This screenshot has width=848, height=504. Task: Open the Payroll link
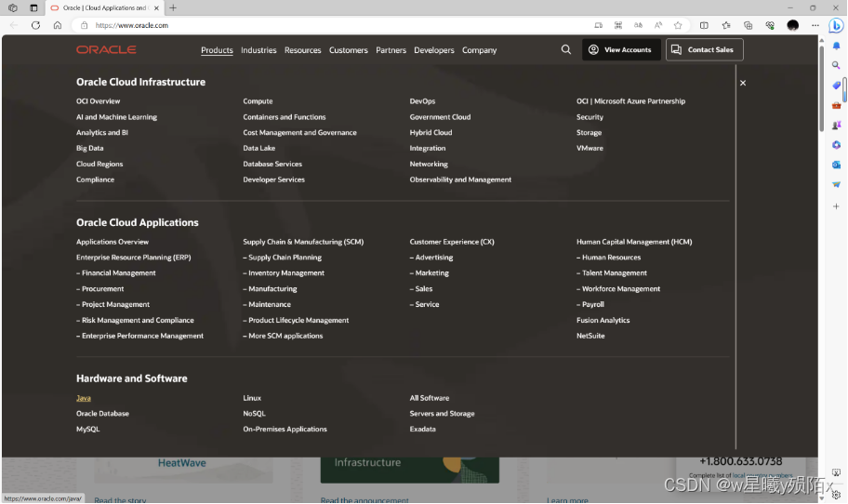590,304
